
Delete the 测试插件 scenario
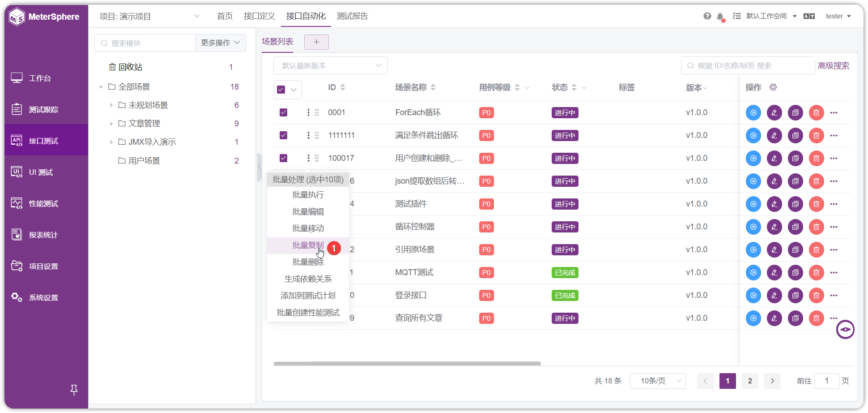817,204
